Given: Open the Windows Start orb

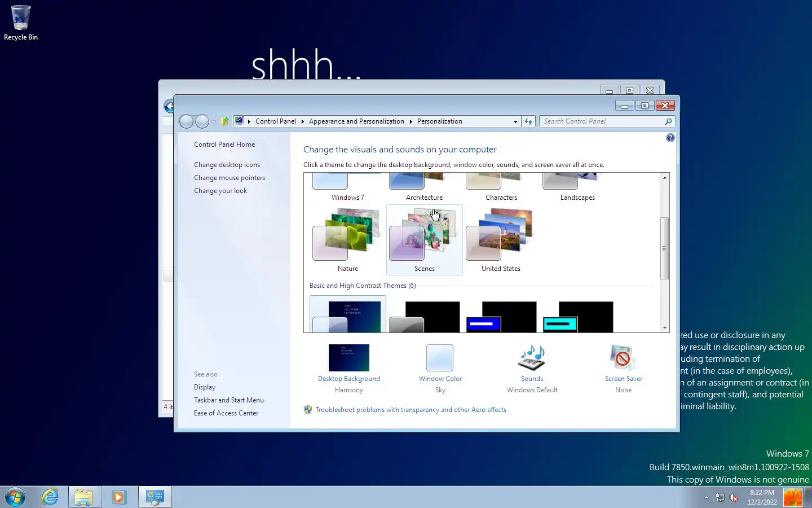Looking at the screenshot, I should point(15,497).
